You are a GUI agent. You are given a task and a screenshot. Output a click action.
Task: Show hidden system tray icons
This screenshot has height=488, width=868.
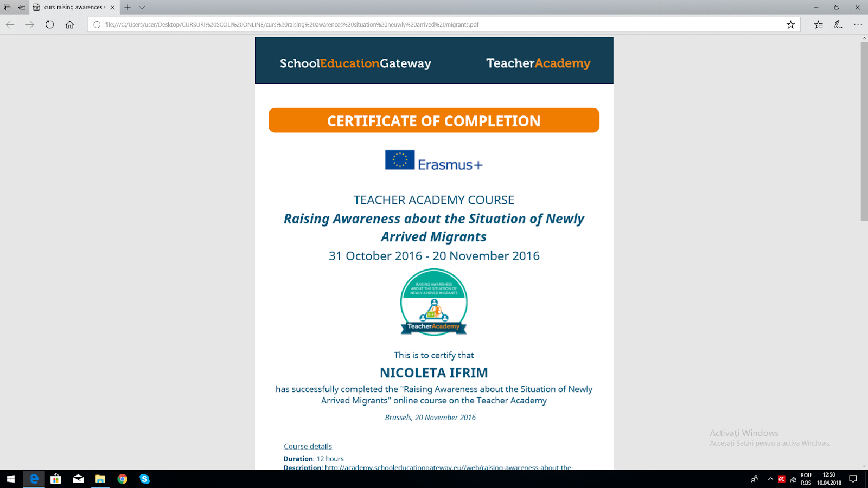tap(770, 479)
